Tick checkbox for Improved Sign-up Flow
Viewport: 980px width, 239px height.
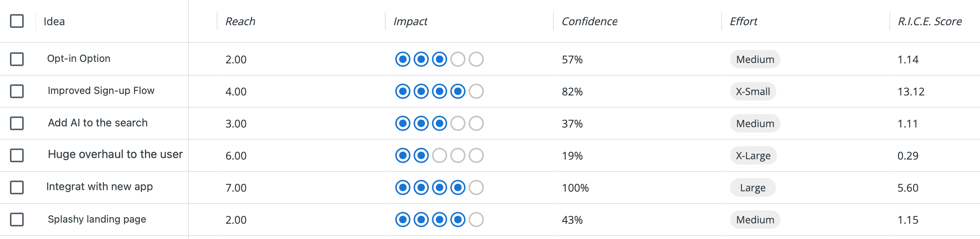point(17,91)
